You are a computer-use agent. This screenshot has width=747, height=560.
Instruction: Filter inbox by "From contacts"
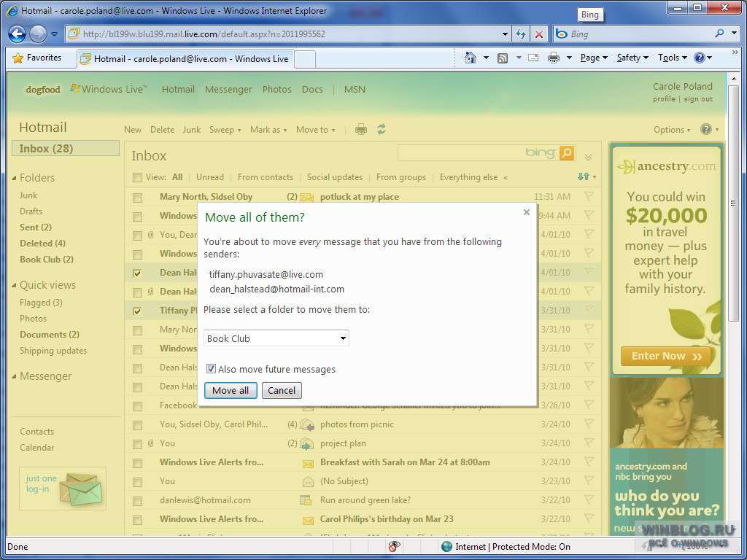(266, 177)
